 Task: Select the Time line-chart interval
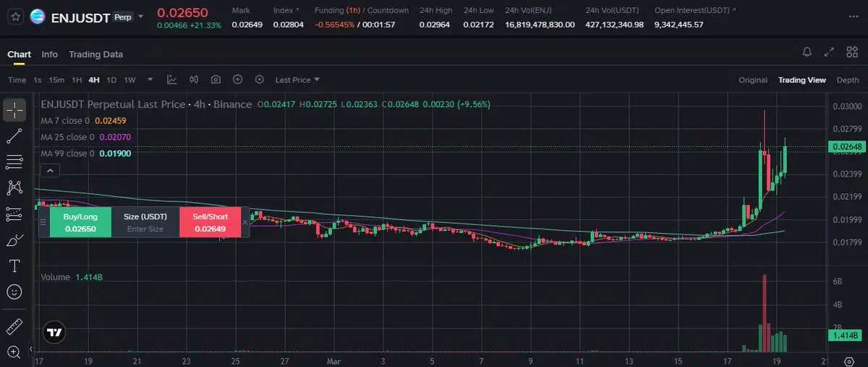(17, 80)
